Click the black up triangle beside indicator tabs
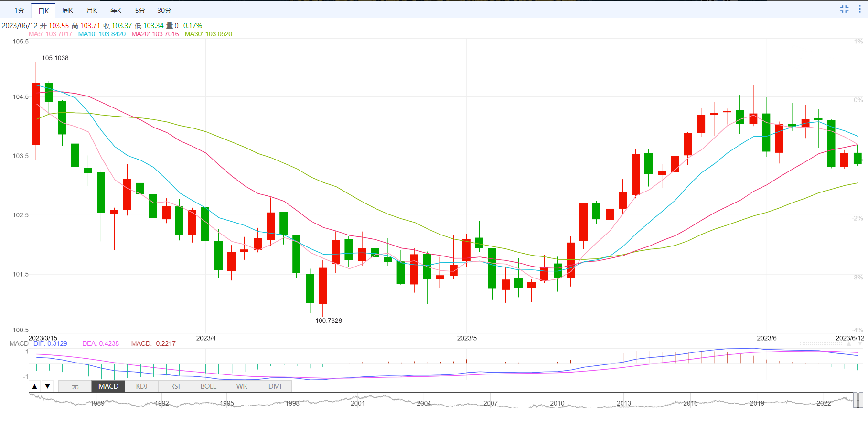The width and height of the screenshot is (868, 427). pyautogui.click(x=35, y=386)
